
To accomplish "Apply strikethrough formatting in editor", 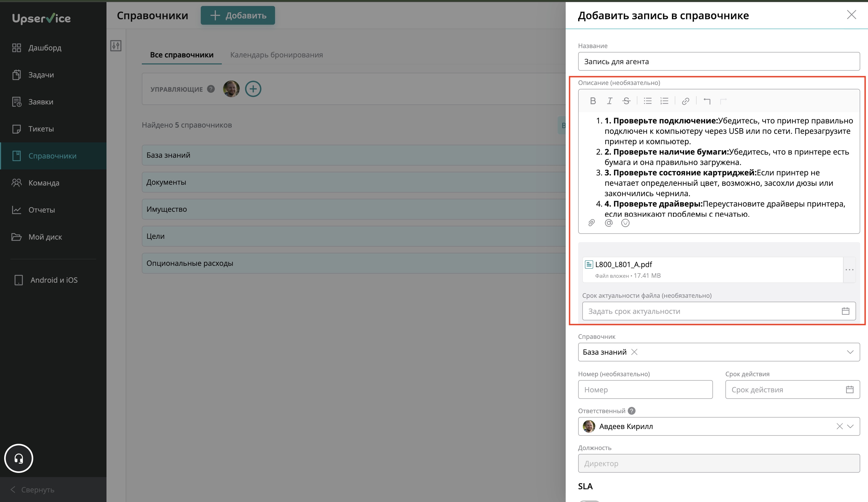I will pyautogui.click(x=626, y=101).
